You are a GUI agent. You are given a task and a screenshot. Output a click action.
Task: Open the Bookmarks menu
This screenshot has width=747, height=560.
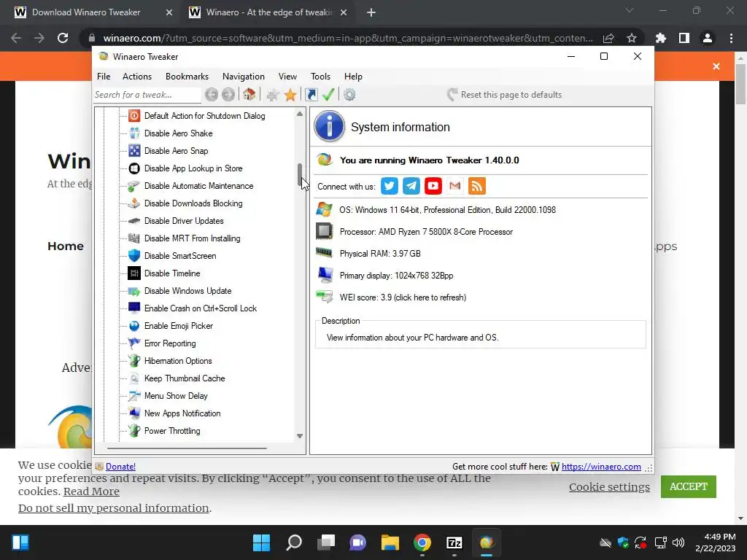[187, 76]
